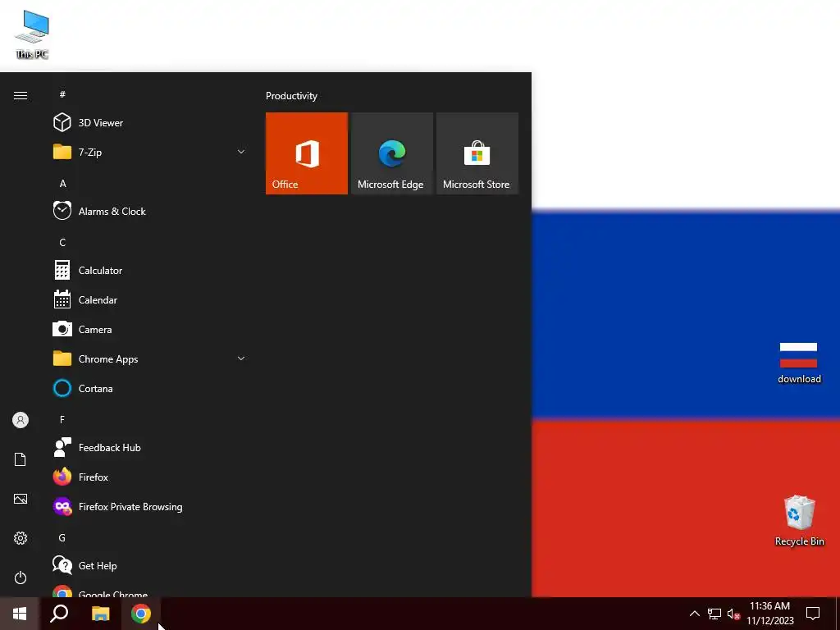The height and width of the screenshot is (630, 840).
Task: Select the Recycle Bin desktop icon
Action: pos(799,521)
